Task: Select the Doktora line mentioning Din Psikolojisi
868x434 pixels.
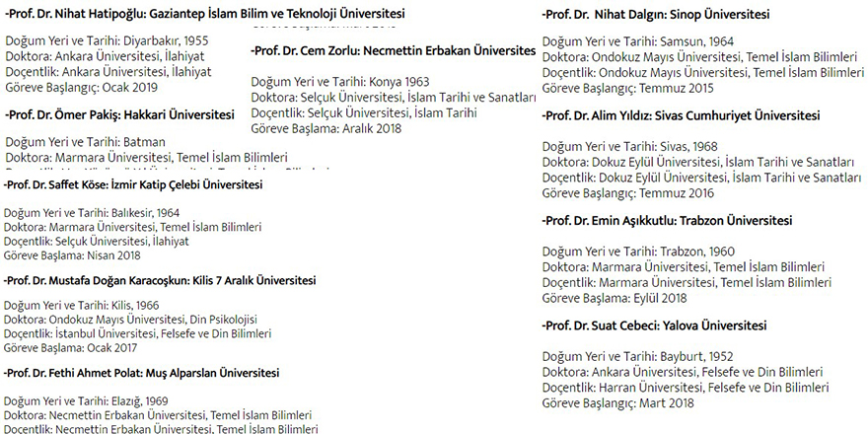Action: click(129, 320)
